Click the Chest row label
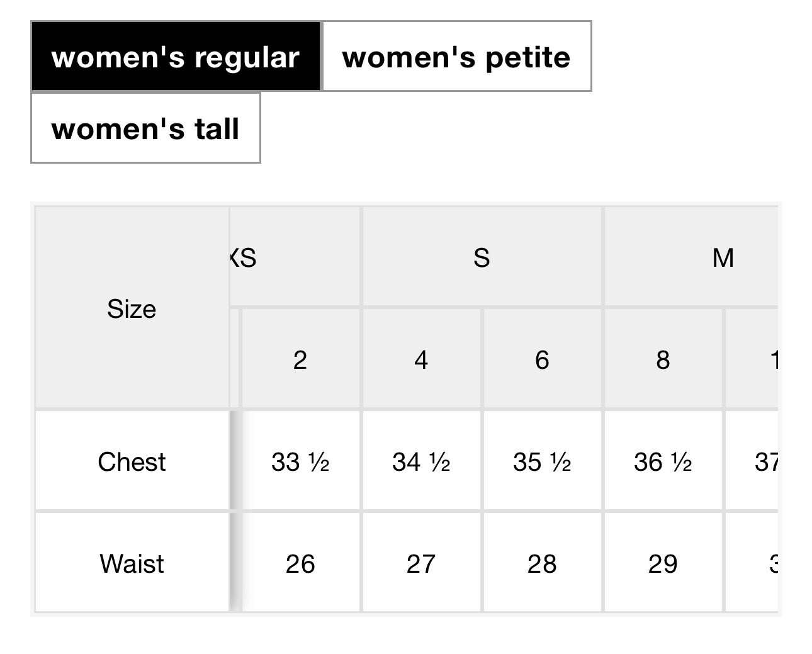 [x=132, y=461]
